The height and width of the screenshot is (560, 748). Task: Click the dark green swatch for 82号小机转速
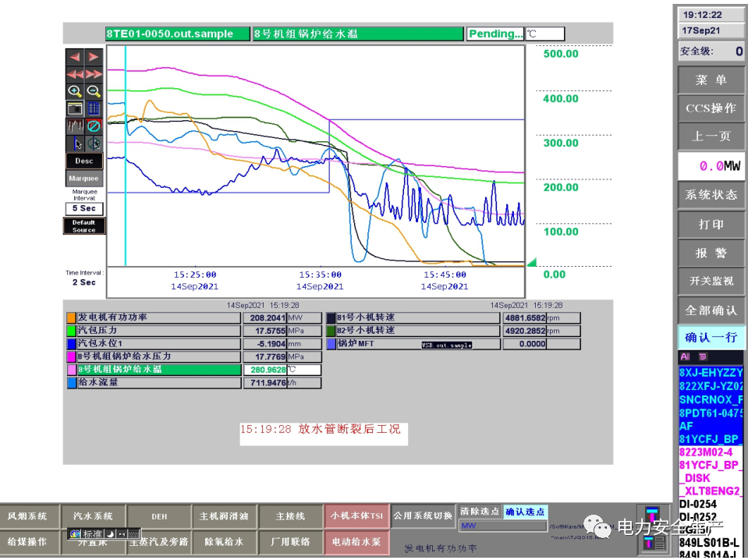tap(331, 331)
